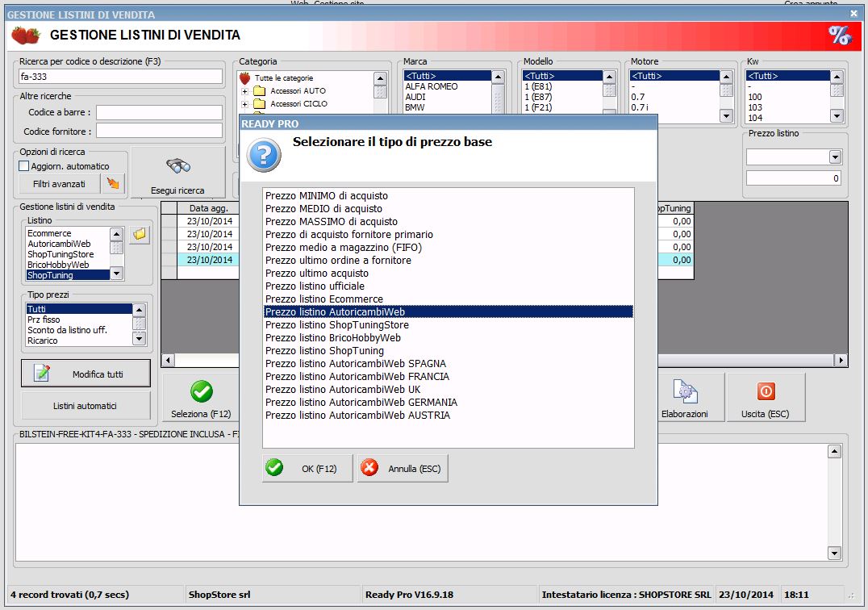Click the red Uscita (ESC) power icon

tap(766, 391)
